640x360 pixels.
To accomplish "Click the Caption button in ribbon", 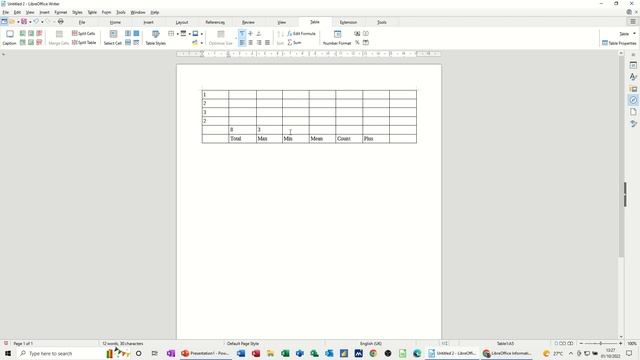I will [x=9, y=38].
